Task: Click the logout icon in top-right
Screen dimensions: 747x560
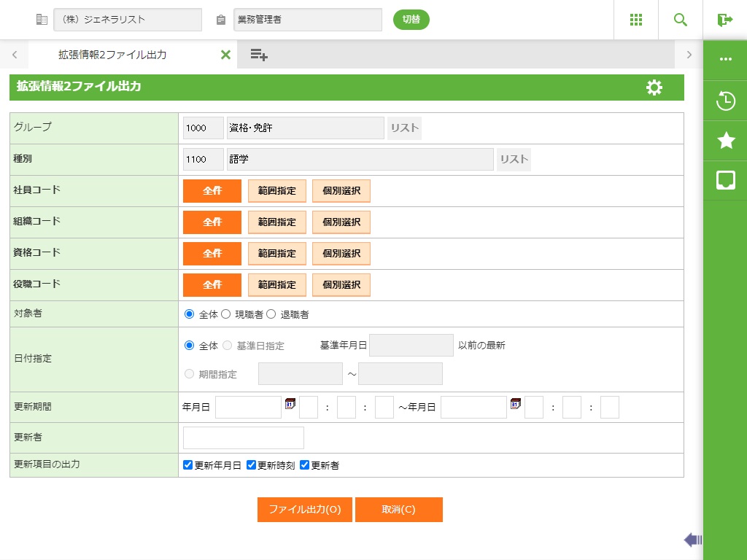Action: click(x=724, y=20)
